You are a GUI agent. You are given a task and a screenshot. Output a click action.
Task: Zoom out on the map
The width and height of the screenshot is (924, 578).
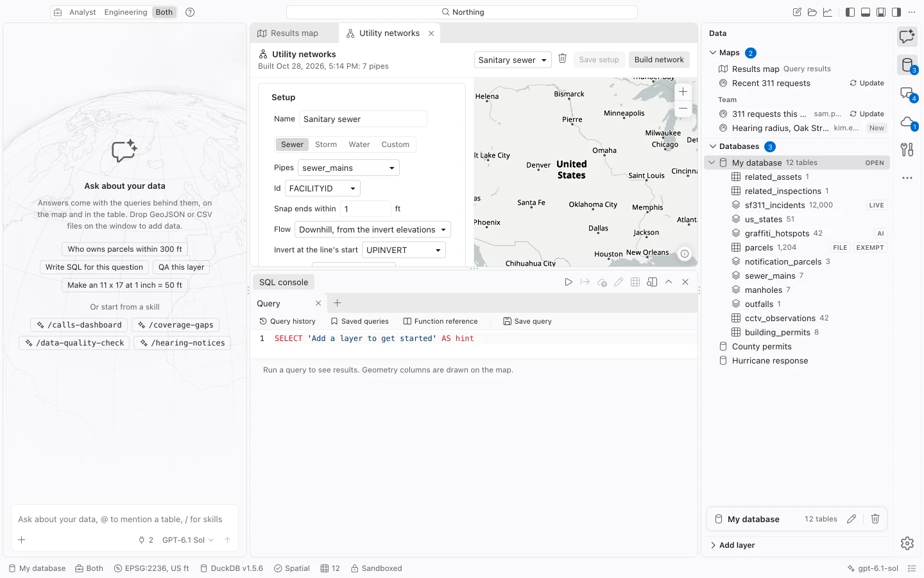tap(683, 109)
